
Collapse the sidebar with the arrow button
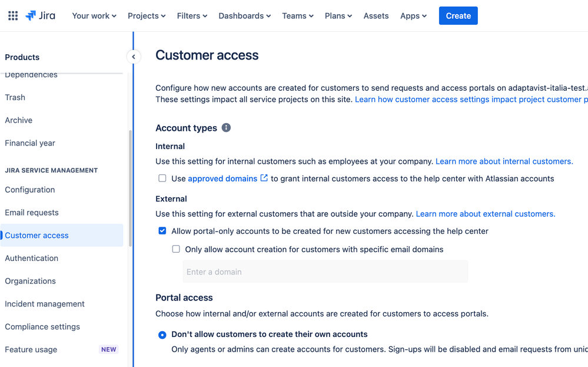click(x=134, y=57)
